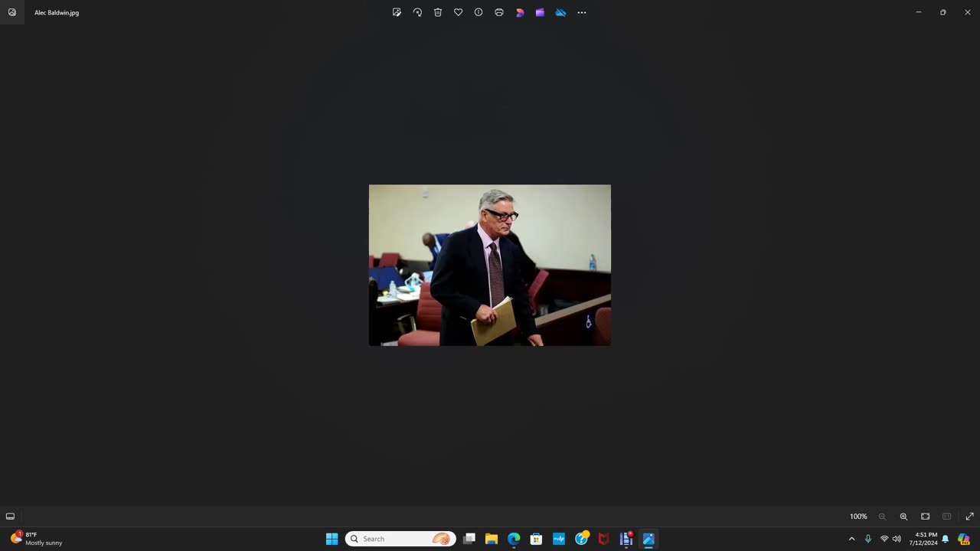The width and height of the screenshot is (980, 551).
Task: Open the blue mdje app on taskbar
Action: coord(559,539)
